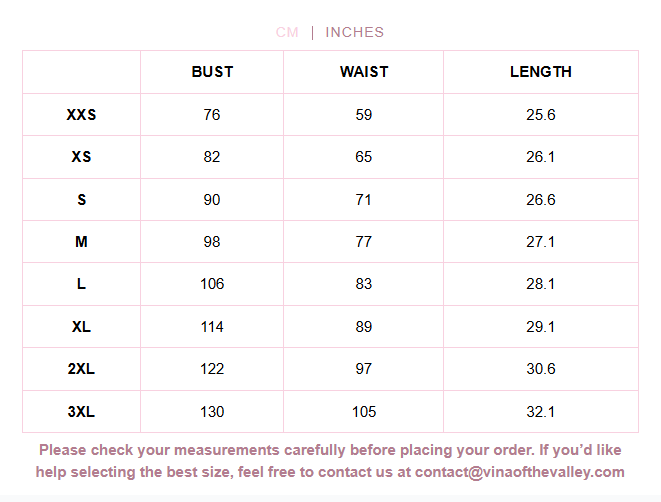Image resolution: width=661 pixels, height=502 pixels.
Task: Click the BUST column header
Action: pos(212,72)
